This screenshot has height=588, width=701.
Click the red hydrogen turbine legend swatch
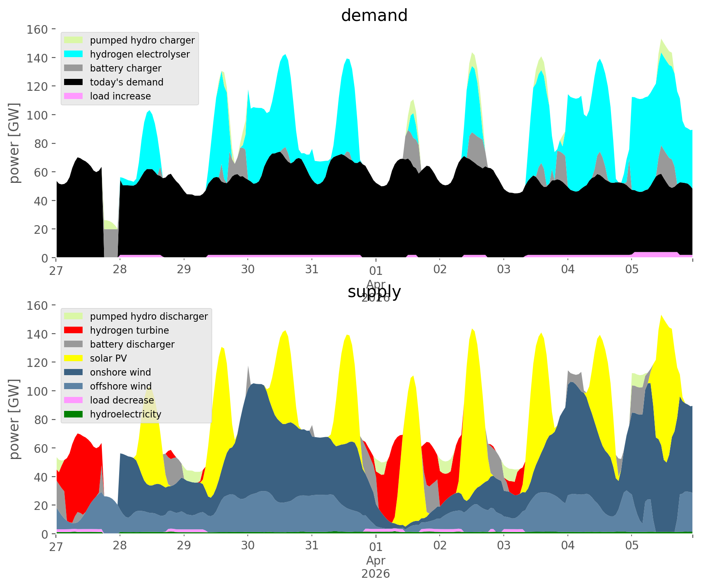click(x=74, y=330)
